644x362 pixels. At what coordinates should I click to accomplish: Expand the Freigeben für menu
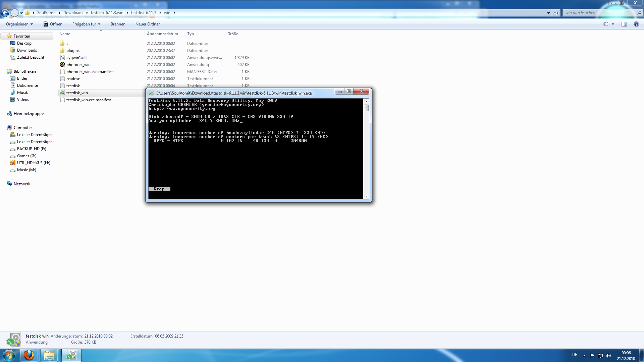(86, 24)
